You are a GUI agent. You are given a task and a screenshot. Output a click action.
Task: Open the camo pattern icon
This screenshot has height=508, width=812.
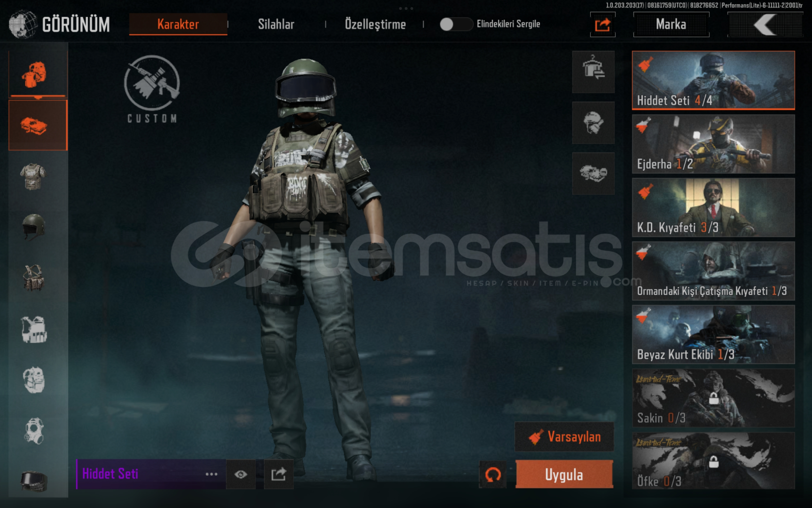[x=593, y=173]
